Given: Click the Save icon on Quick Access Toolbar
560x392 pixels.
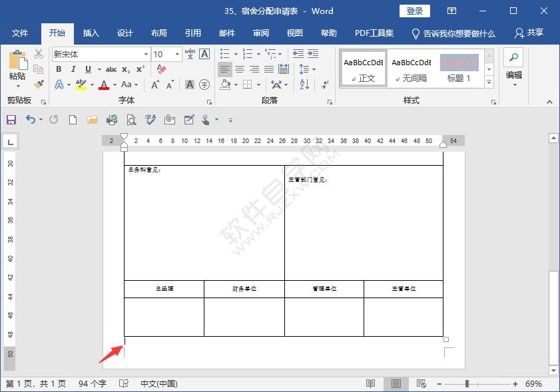Looking at the screenshot, I should (x=11, y=120).
